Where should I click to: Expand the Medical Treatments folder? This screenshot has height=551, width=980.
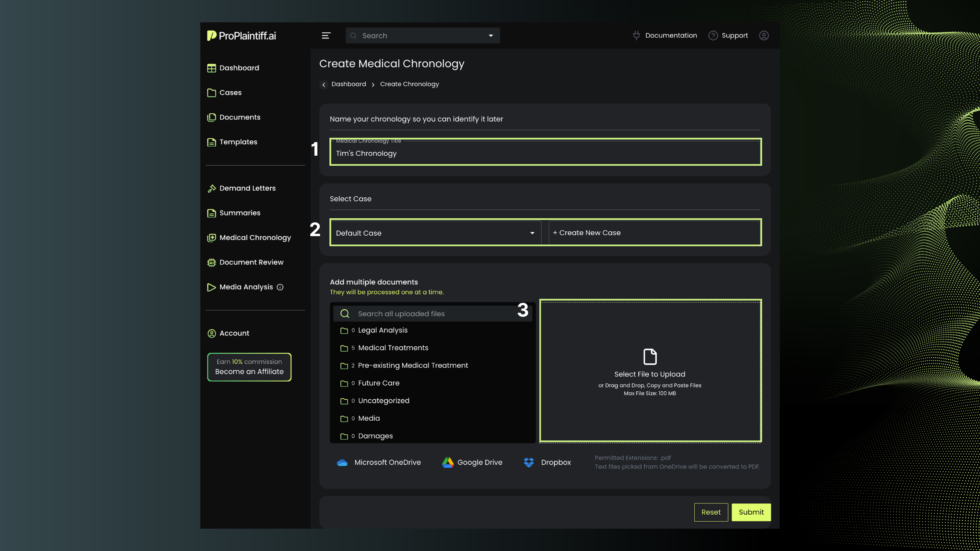393,348
